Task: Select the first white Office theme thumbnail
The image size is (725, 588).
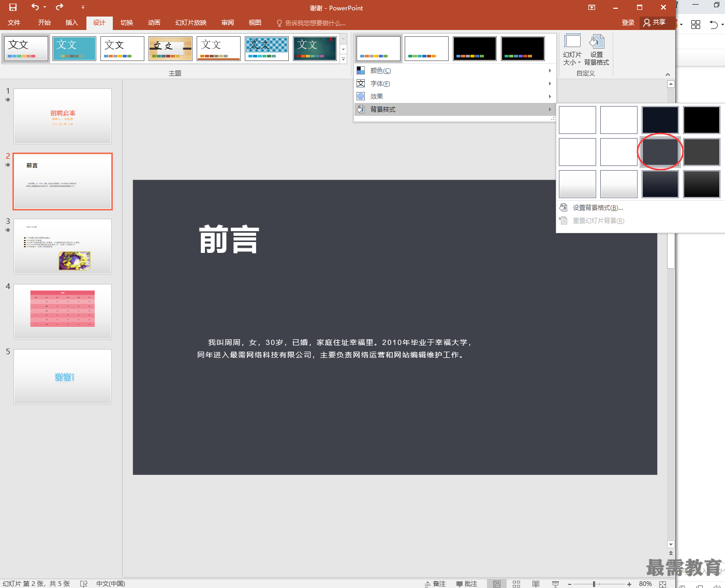Action: click(26, 49)
